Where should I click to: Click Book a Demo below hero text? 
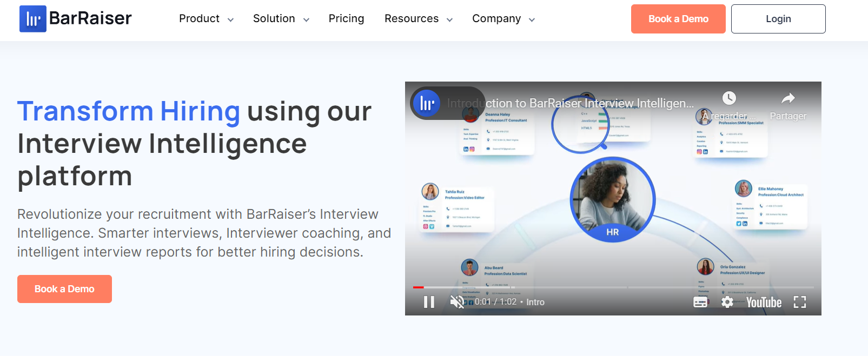coord(64,289)
